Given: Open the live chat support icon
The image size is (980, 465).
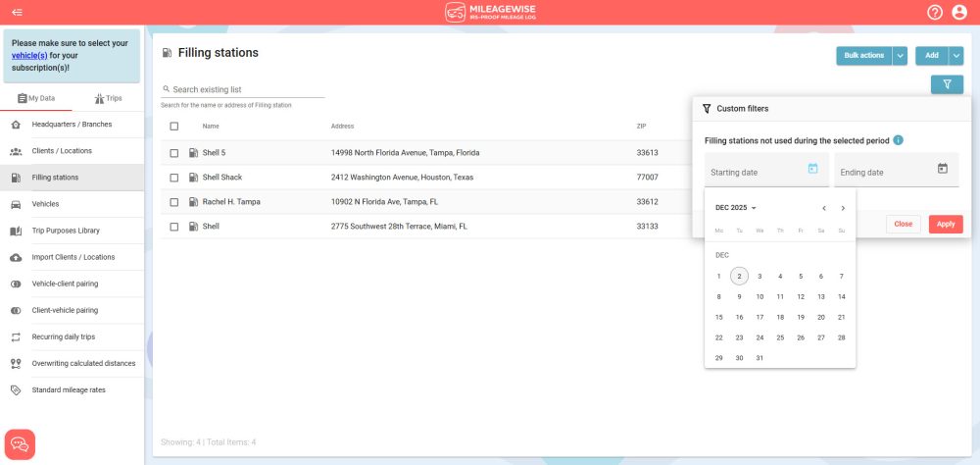Looking at the screenshot, I should [20, 444].
